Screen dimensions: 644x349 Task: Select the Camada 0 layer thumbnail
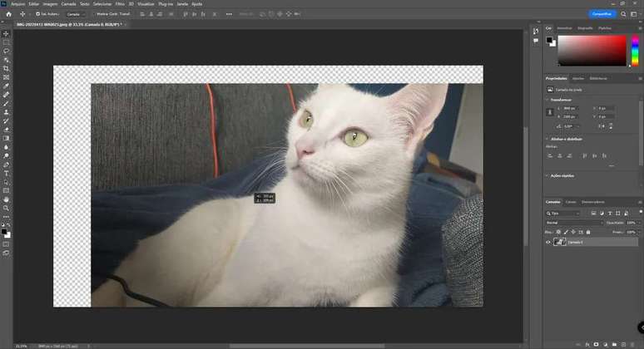pyautogui.click(x=559, y=242)
